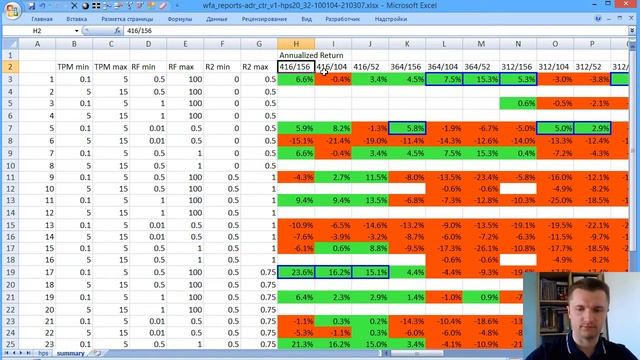Open the Надстройки ribbon tab
This screenshot has height=360, width=640.
[391, 19]
